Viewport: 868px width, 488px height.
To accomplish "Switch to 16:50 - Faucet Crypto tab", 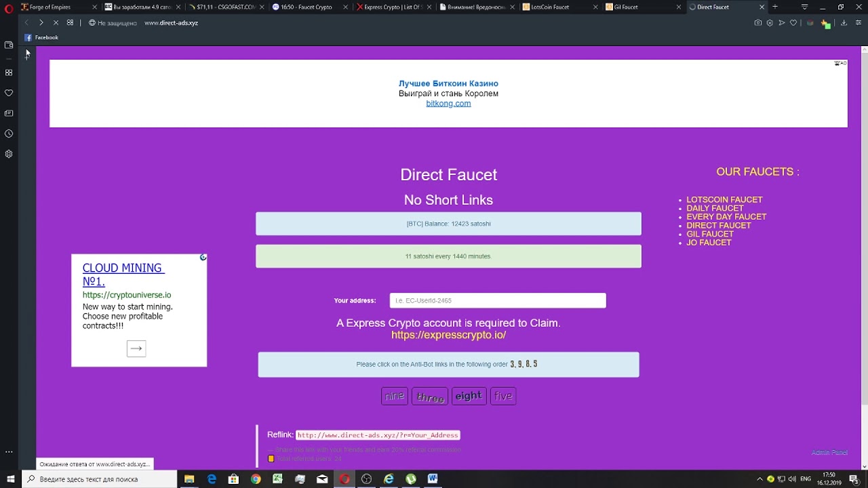I will [309, 7].
